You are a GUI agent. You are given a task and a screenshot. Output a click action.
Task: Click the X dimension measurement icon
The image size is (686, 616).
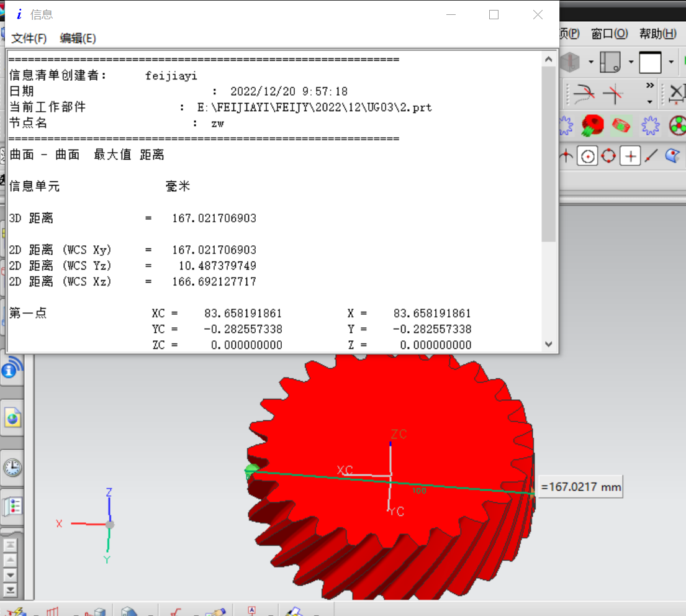tap(677, 94)
